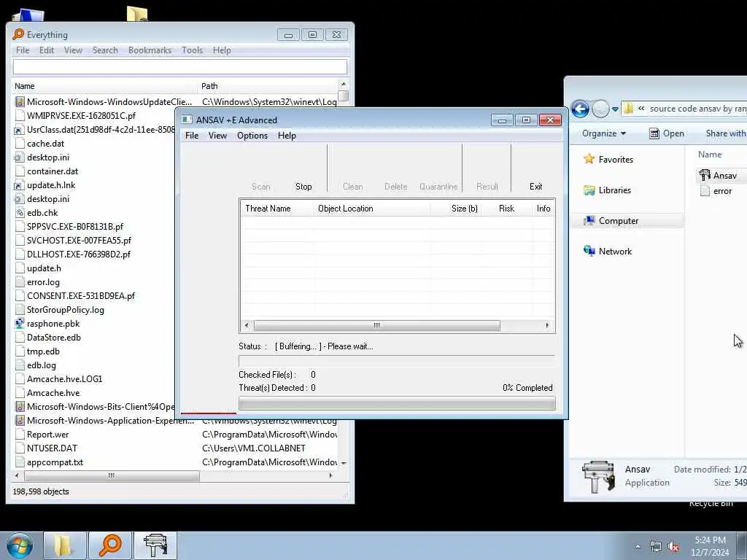
Task: Click the Size (b) column header
Action: [x=456, y=208]
